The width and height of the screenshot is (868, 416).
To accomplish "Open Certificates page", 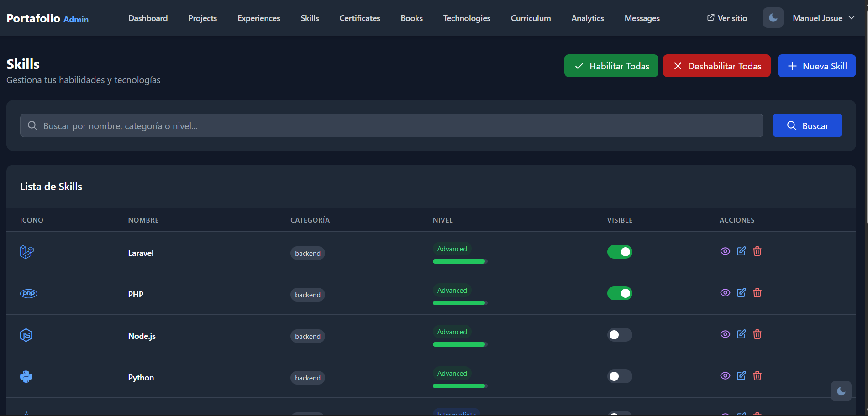I will click(360, 18).
